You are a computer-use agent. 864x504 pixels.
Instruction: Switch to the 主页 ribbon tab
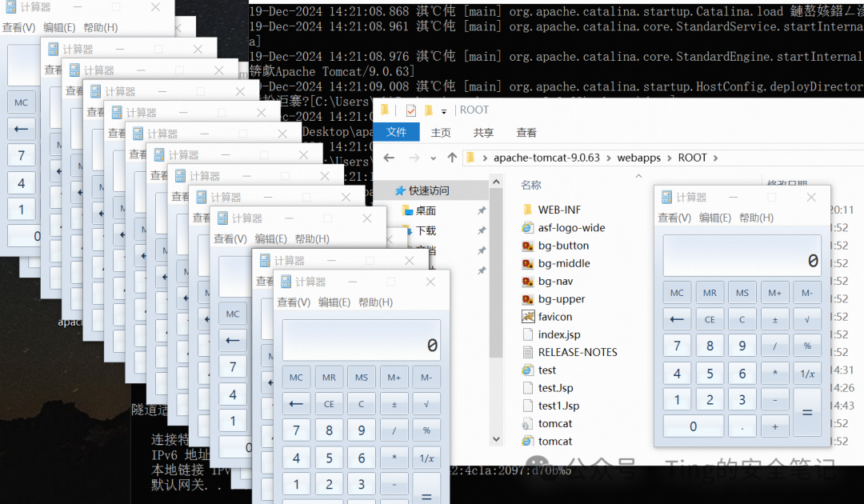[x=441, y=132]
